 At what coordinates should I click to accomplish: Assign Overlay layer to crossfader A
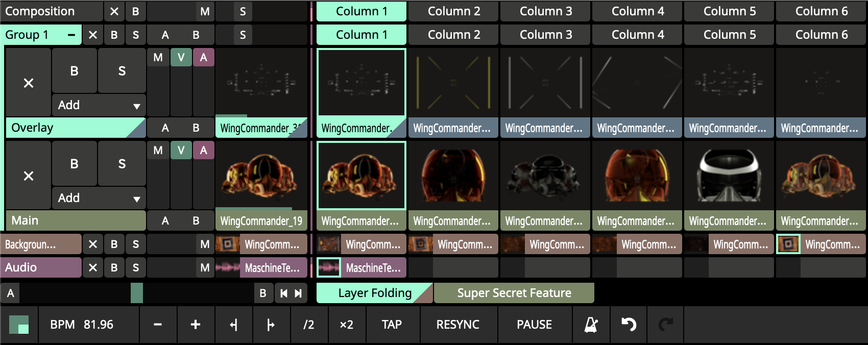point(165,128)
